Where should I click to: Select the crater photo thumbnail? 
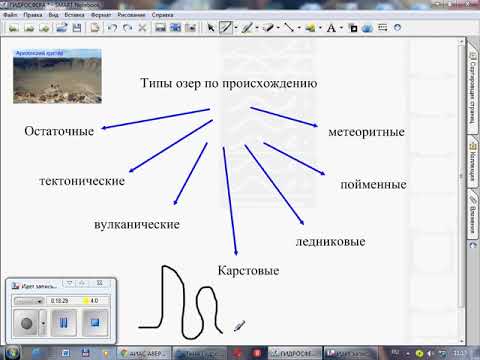pos(57,76)
